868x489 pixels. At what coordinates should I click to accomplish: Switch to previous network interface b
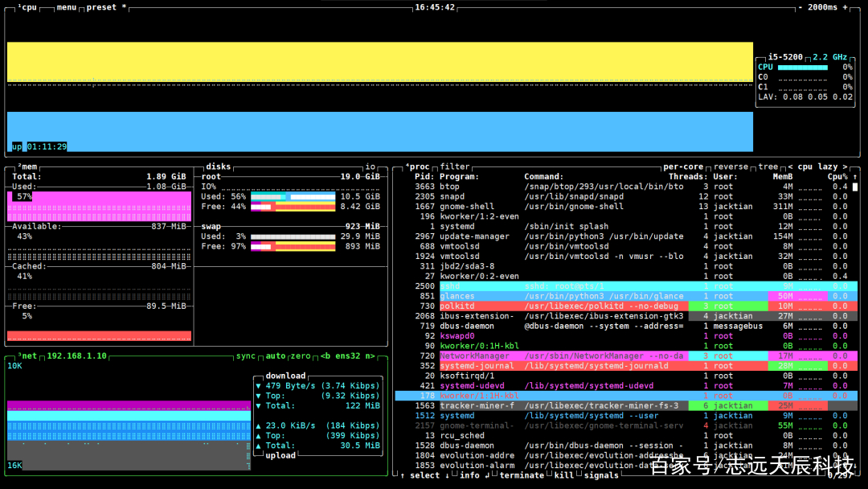(325, 356)
